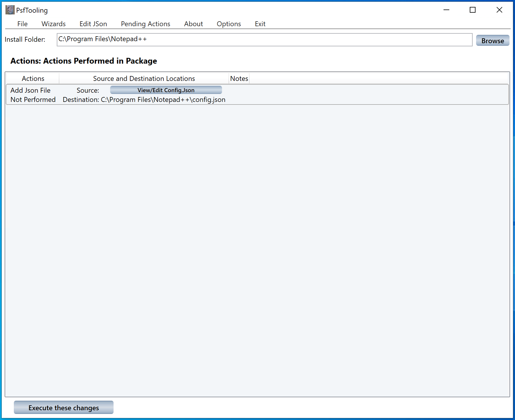Open View/Edit Config.Json
Image resolution: width=515 pixels, height=420 pixels.
click(166, 90)
